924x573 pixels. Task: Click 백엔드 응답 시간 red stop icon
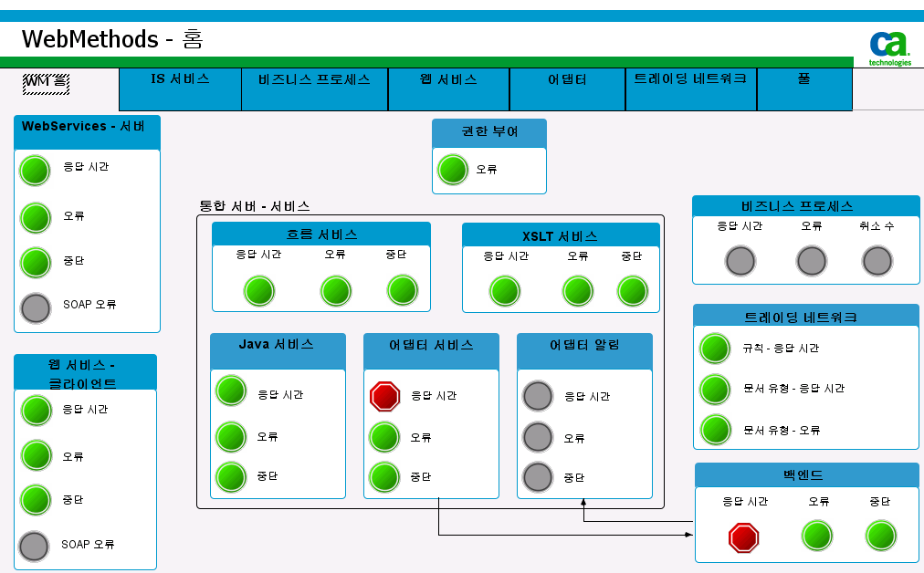[744, 537]
